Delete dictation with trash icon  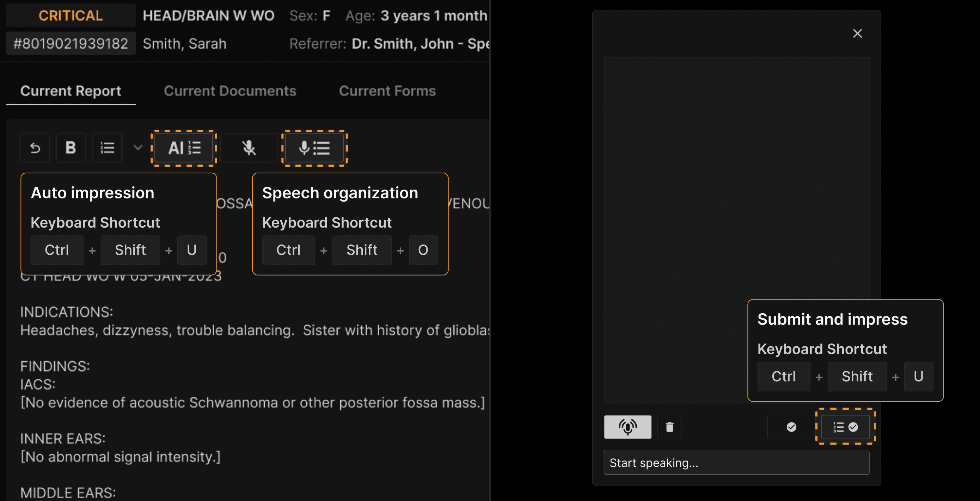[x=669, y=427]
